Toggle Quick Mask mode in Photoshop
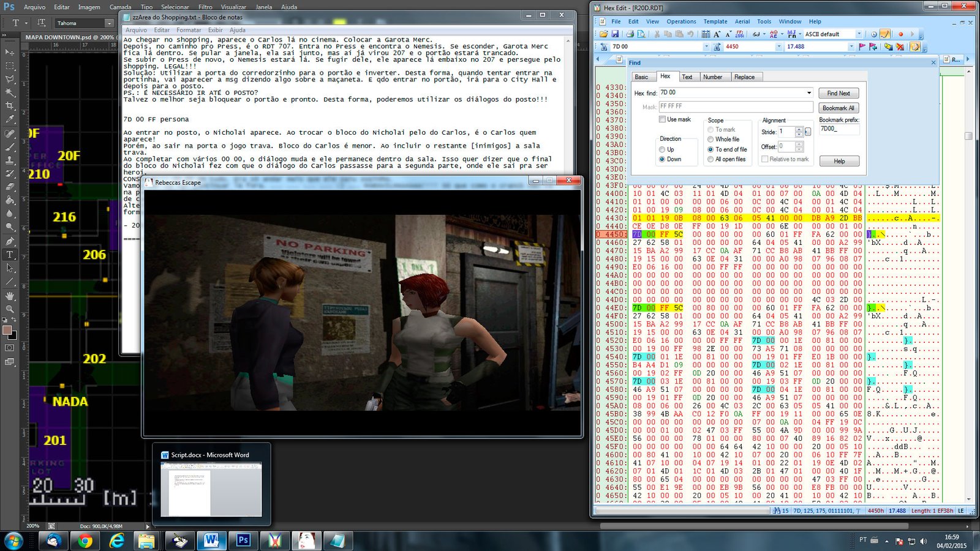980x551 pixels. pyautogui.click(x=10, y=348)
